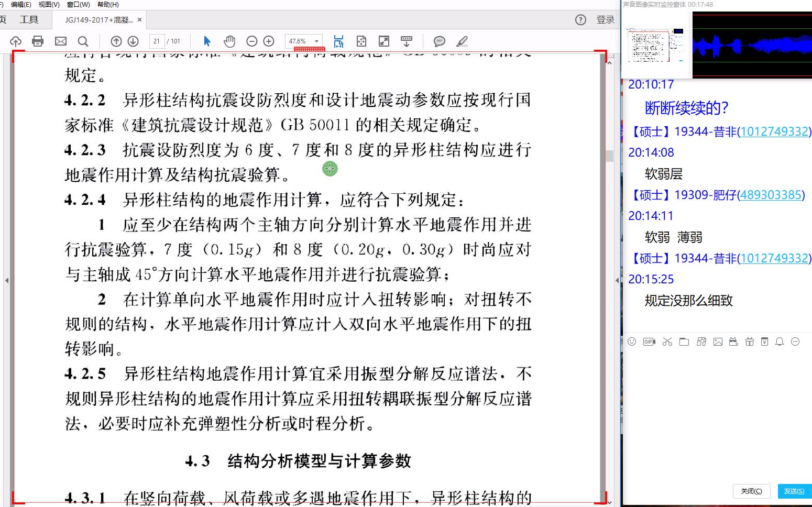Open the reading mode download-arrow tool
The height and width of the screenshot is (507, 812).
tap(407, 41)
